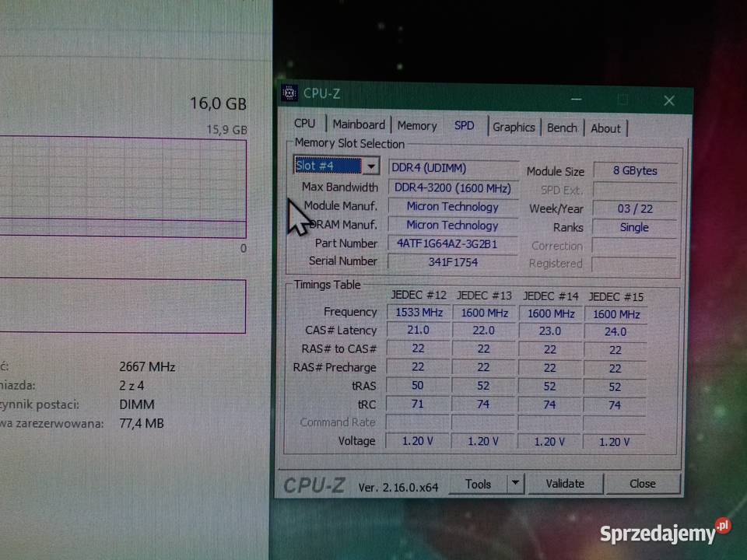
Task: Click the Validate button
Action: (x=565, y=484)
